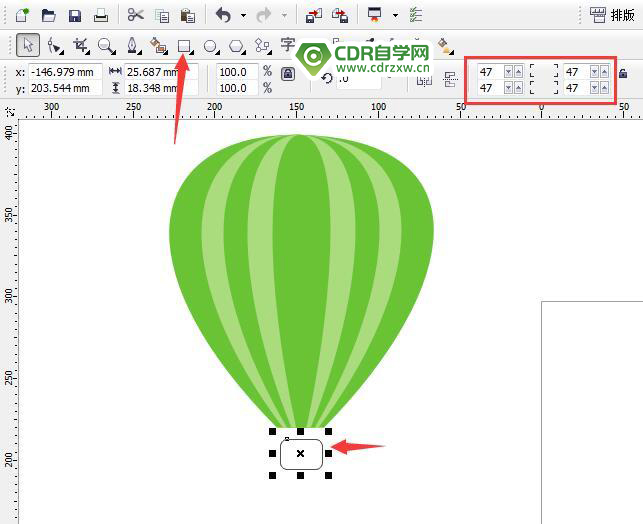Open the redo history dropdown arrow
This screenshot has width=643, height=524.
coord(284,16)
